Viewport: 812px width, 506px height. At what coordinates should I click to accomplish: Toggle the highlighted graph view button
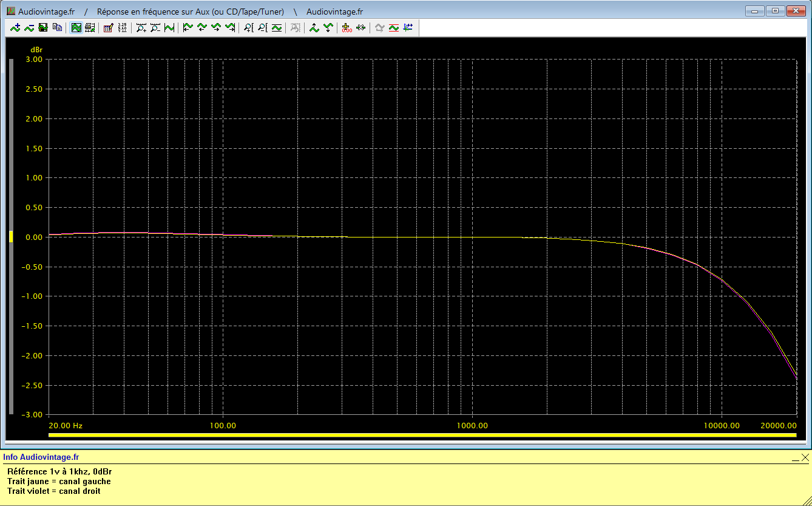click(x=76, y=27)
